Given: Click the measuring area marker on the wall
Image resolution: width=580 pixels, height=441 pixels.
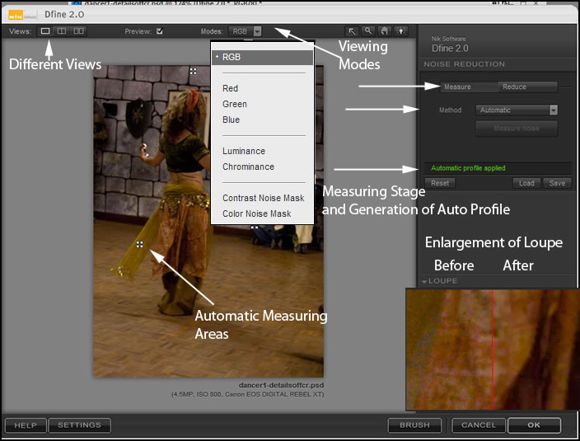Looking at the screenshot, I should (193, 71).
